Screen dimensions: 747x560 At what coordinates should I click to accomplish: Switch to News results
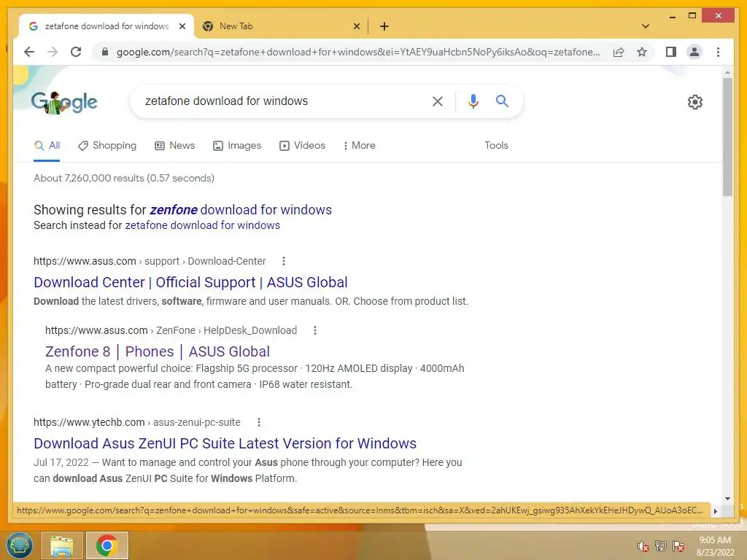(x=175, y=145)
